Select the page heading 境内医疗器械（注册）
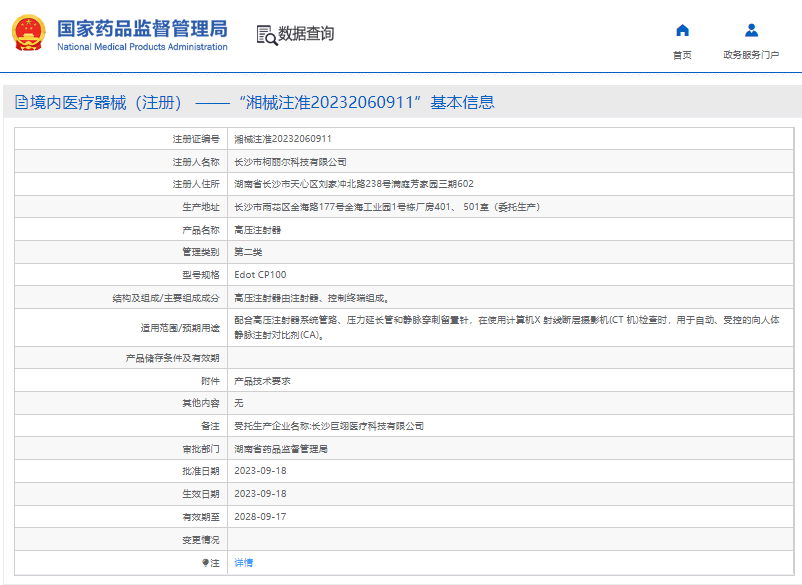 (x=106, y=102)
